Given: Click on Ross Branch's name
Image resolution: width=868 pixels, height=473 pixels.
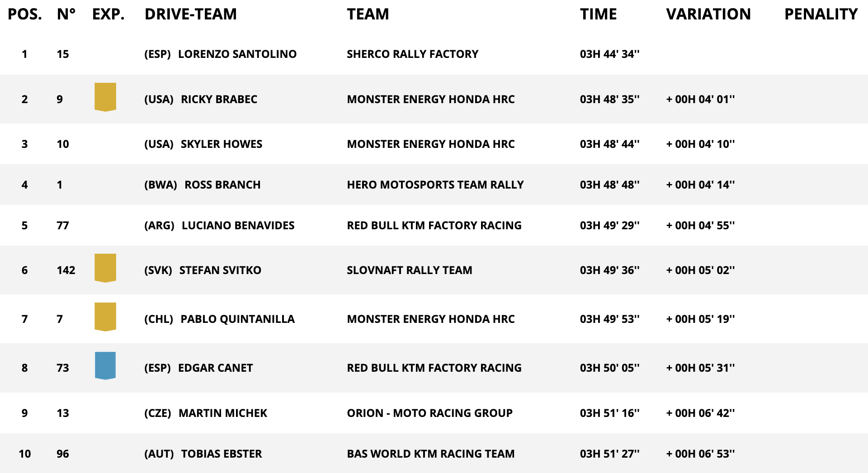Looking at the screenshot, I should point(222,184).
